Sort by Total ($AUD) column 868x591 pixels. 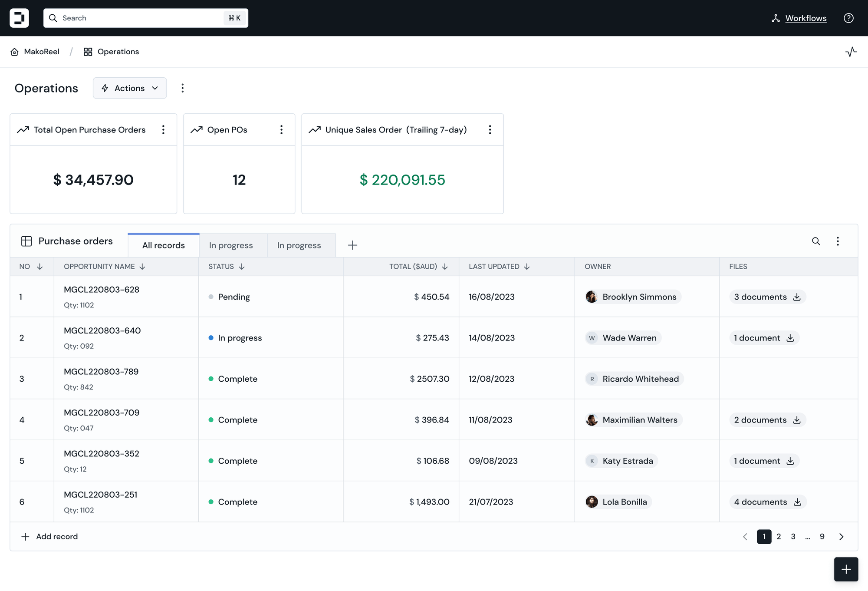(x=445, y=267)
